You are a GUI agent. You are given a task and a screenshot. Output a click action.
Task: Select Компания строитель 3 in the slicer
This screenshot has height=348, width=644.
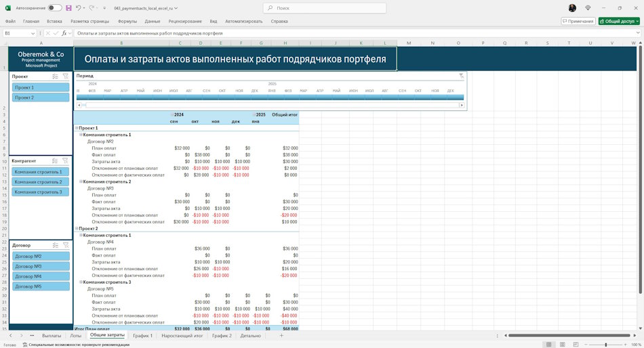40,192
